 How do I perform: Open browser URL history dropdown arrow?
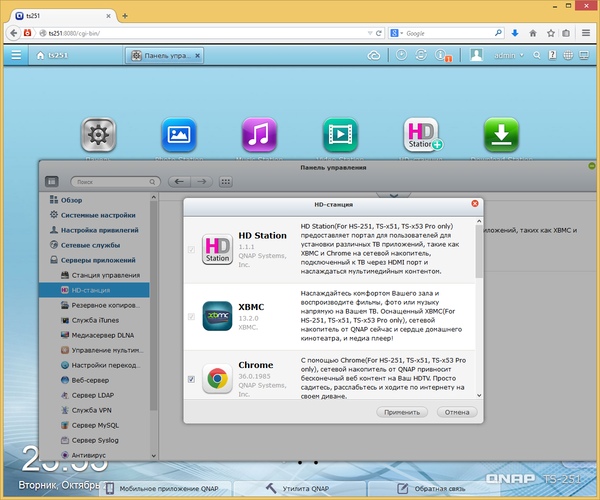370,33
